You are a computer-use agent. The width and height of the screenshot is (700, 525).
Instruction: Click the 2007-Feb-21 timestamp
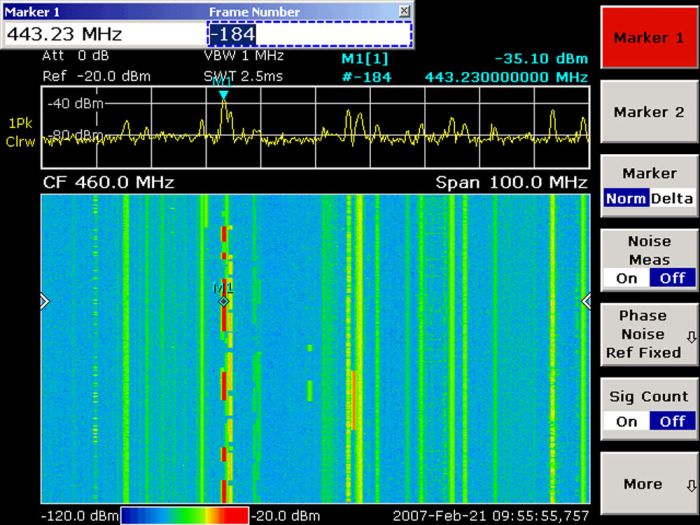coord(491,516)
